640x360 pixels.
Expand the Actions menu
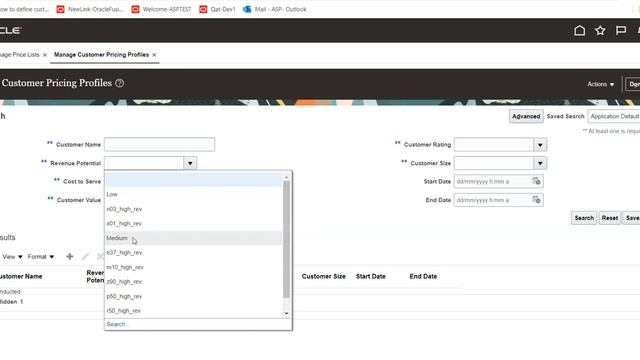tap(600, 84)
